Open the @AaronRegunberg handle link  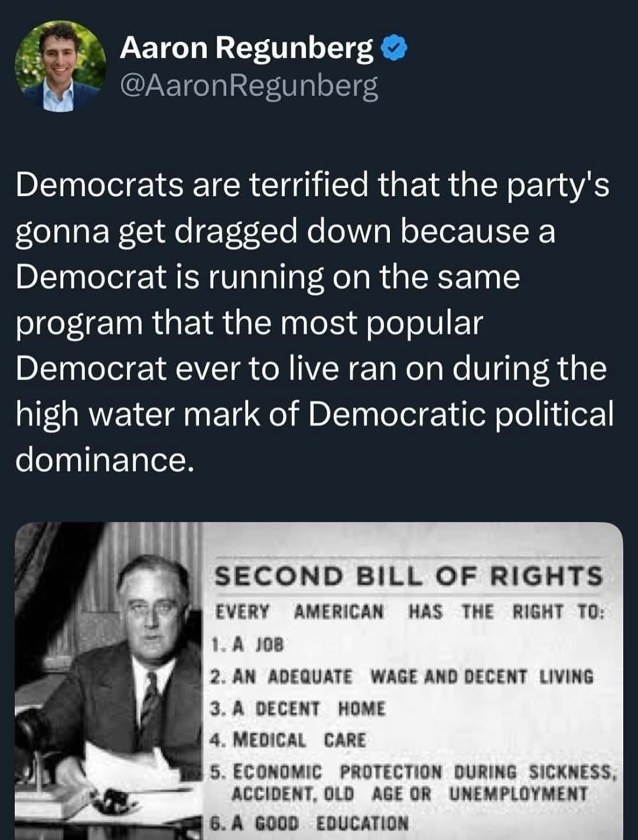tap(249, 86)
